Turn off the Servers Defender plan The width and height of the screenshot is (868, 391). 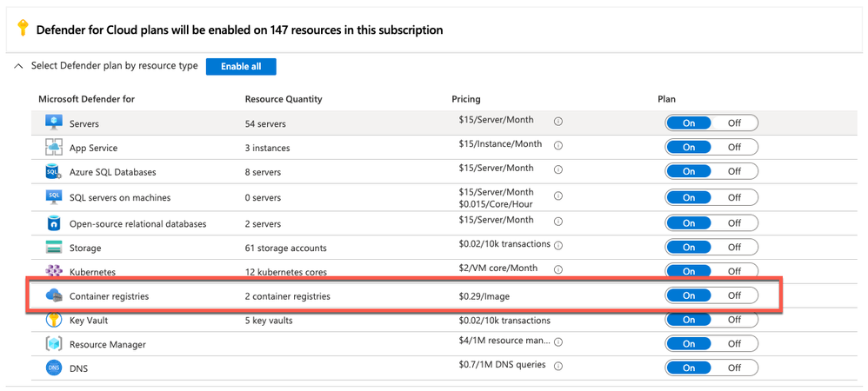coord(735,123)
